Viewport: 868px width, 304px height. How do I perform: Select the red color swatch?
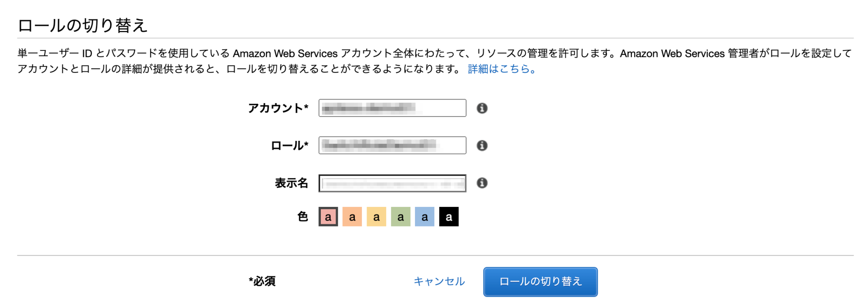(328, 217)
